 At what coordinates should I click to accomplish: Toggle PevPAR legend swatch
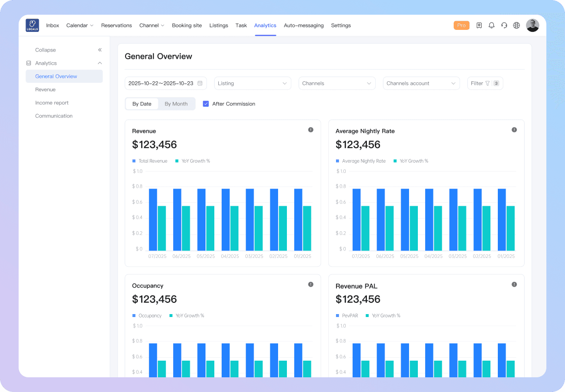[337, 316]
